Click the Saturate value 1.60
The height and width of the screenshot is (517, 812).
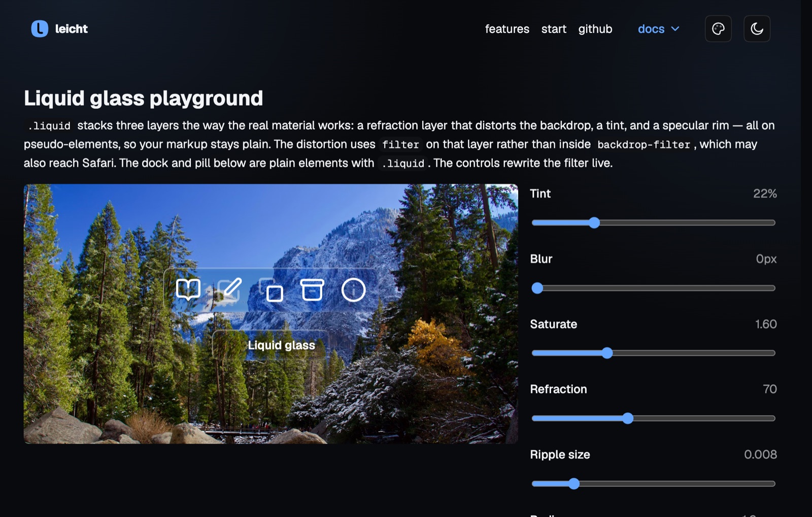(x=766, y=324)
